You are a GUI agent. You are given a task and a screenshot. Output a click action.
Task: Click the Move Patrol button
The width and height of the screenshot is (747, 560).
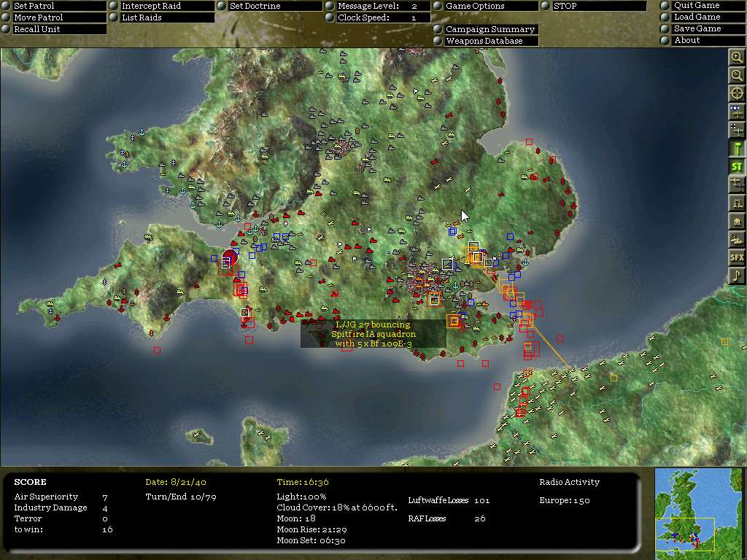[x=60, y=17]
